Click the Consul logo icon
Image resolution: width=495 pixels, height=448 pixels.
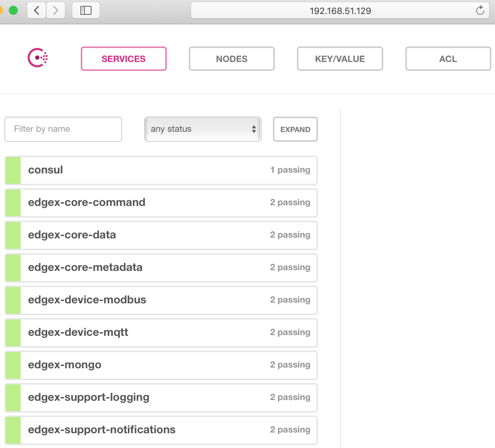[x=38, y=58]
